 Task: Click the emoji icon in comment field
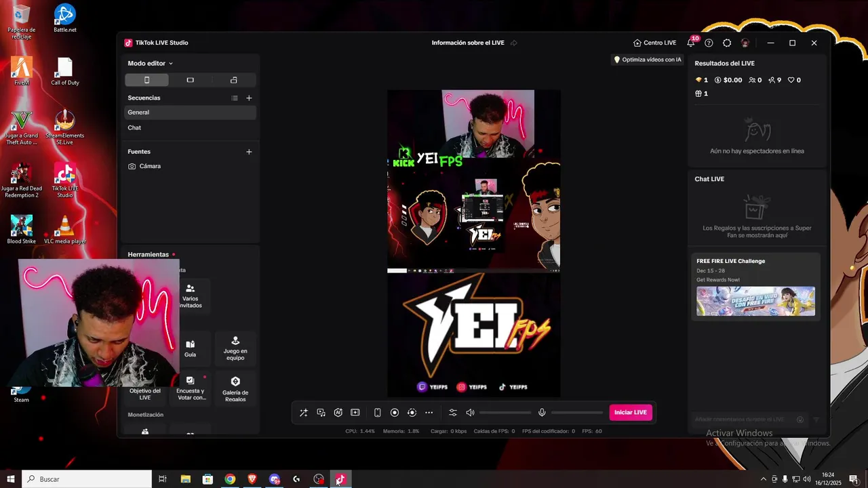tap(800, 420)
